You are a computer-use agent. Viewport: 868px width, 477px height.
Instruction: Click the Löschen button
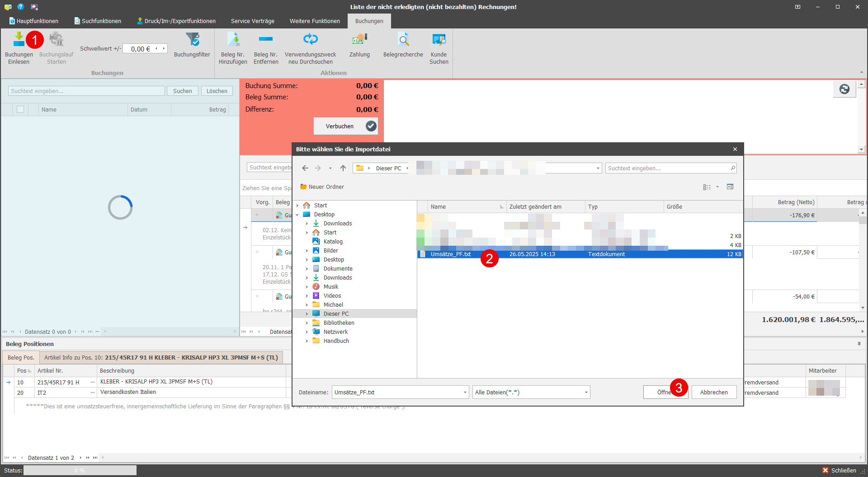coord(217,91)
